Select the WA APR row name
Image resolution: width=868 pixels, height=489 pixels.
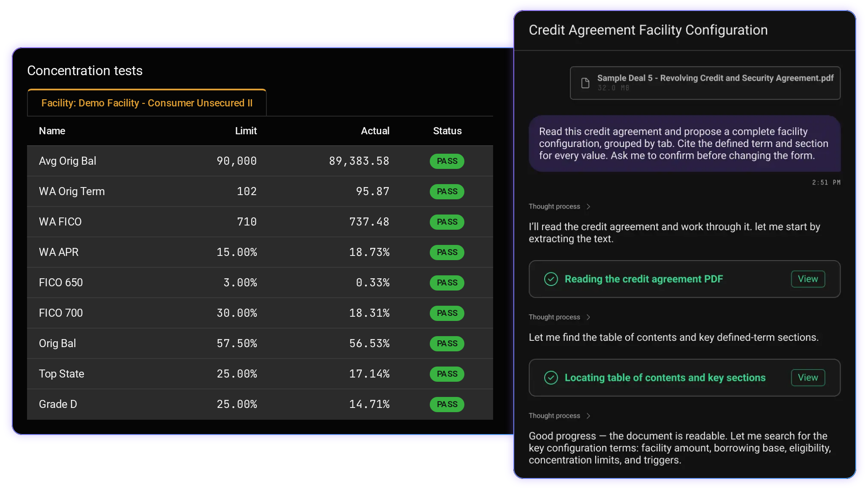point(59,252)
